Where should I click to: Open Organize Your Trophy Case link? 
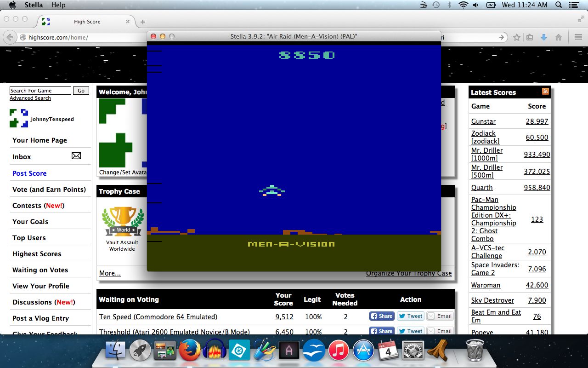coord(409,273)
